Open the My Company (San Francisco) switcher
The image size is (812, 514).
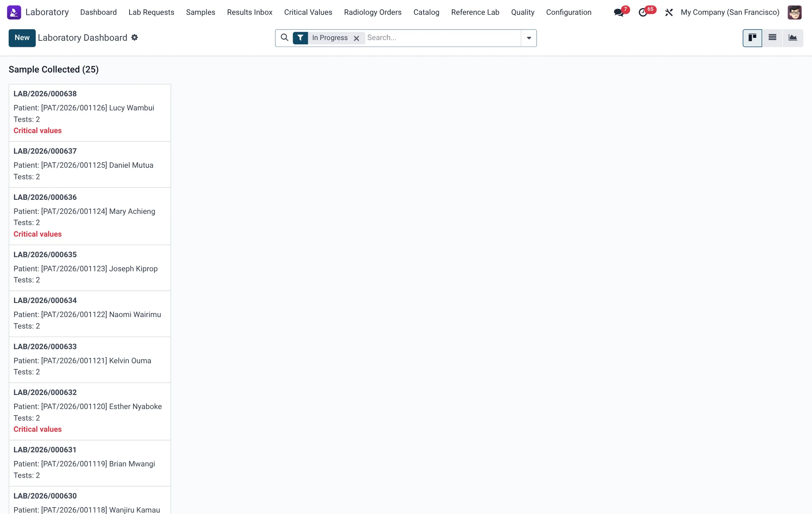730,12
